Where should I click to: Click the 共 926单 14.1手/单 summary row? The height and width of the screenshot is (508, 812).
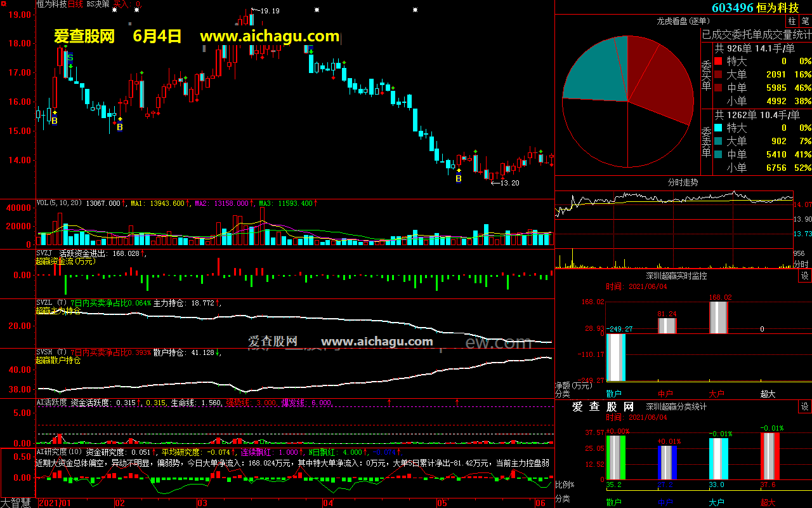point(756,48)
